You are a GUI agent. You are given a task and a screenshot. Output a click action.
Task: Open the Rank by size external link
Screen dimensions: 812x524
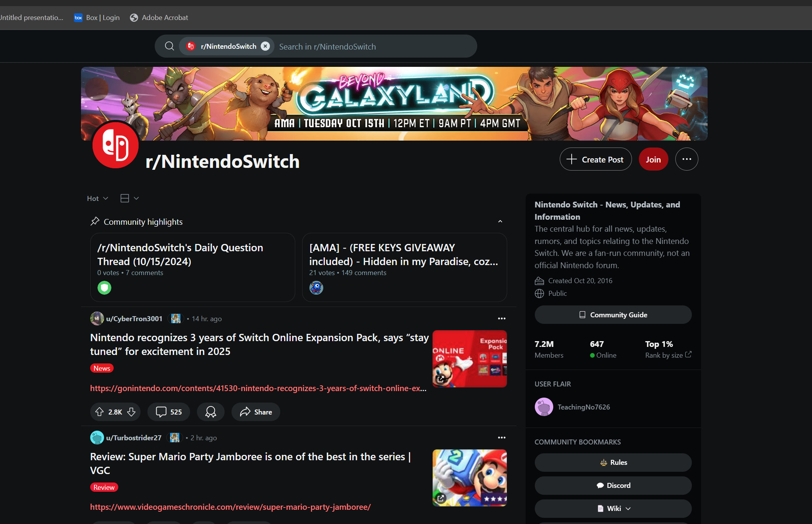click(668, 355)
